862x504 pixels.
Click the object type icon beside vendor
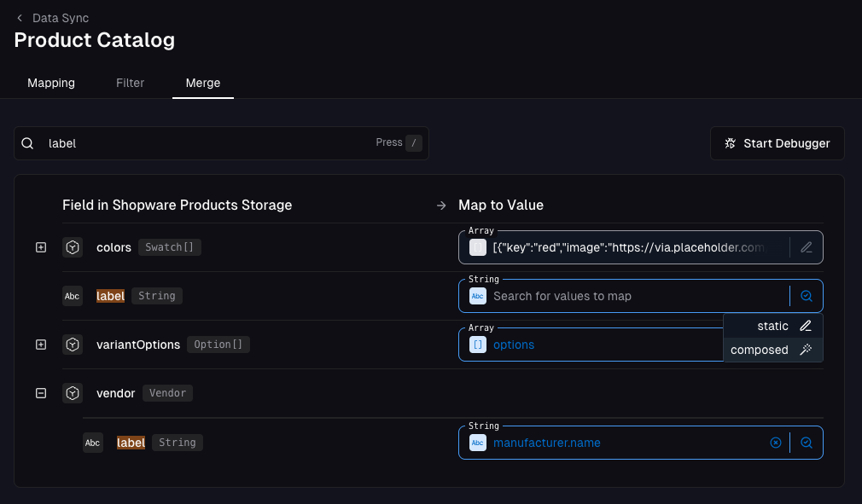73,392
